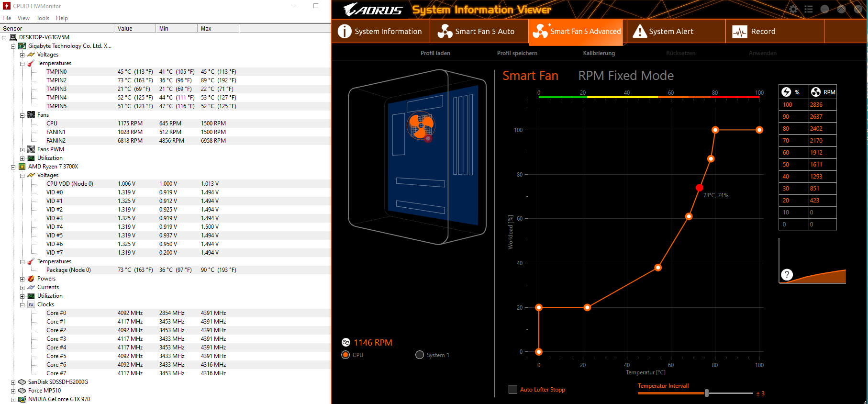
Task: Collapse the Fans node in HWMonitor
Action: (22, 115)
